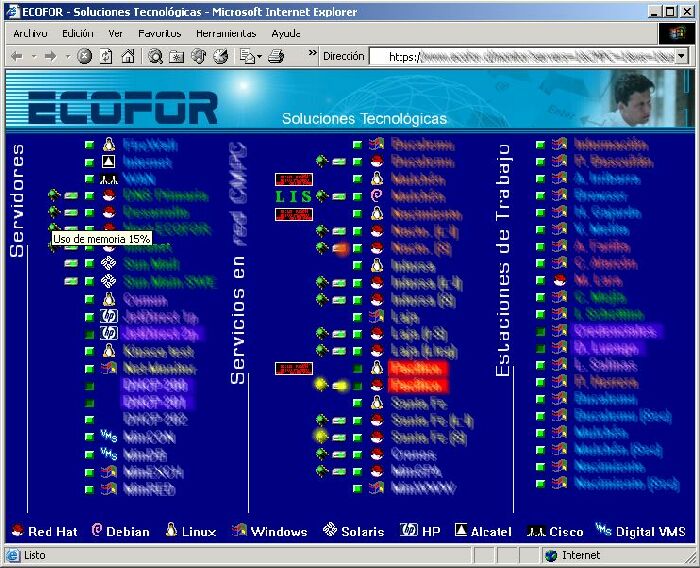Open the Herramientas menu
The width and height of the screenshot is (700, 568).
(225, 33)
